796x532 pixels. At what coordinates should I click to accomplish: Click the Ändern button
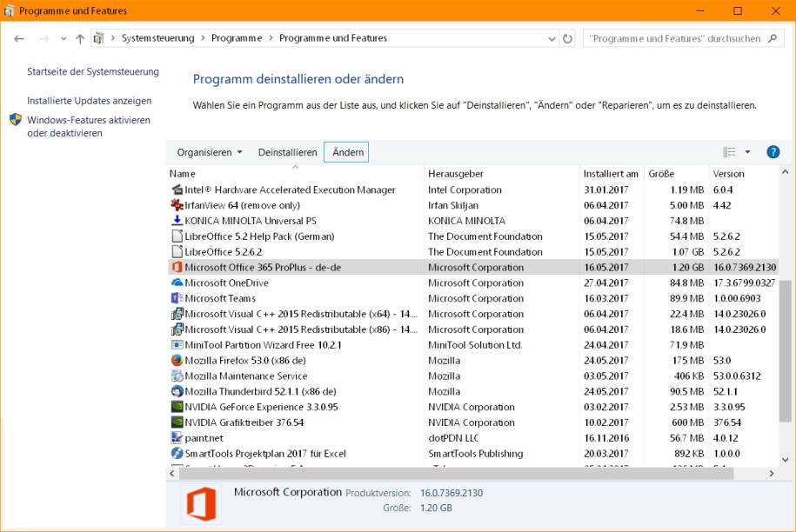[348, 152]
